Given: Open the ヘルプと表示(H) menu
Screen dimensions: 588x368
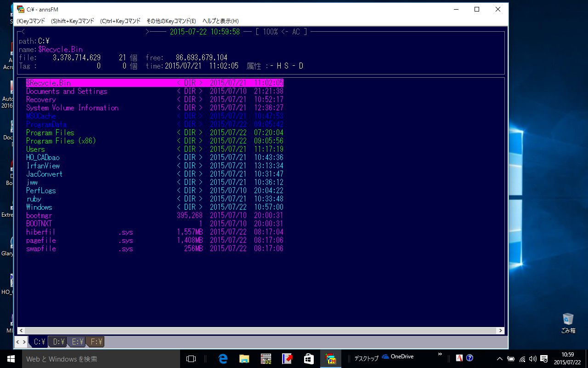Looking at the screenshot, I should point(220,21).
